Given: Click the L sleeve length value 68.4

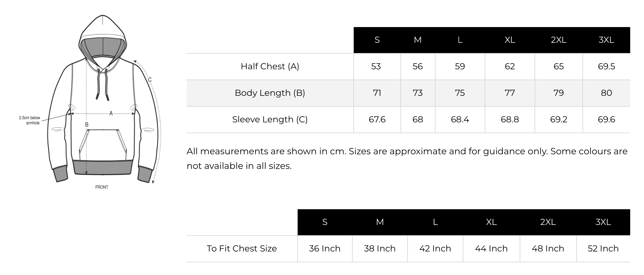Looking at the screenshot, I should tap(460, 119).
